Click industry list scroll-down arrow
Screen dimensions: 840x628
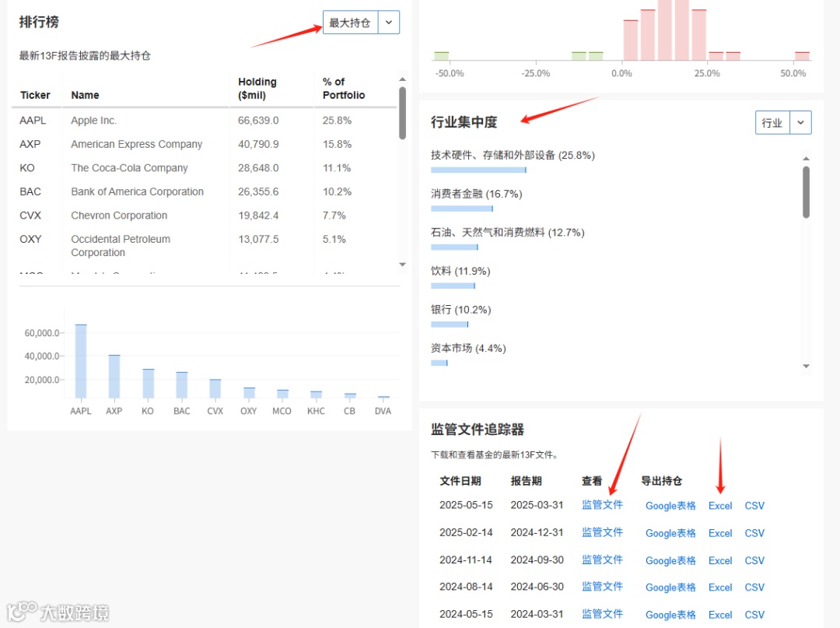pos(806,366)
